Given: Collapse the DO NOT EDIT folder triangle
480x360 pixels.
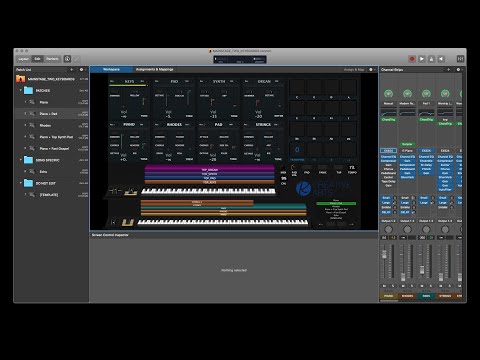Looking at the screenshot, I should (20, 183).
